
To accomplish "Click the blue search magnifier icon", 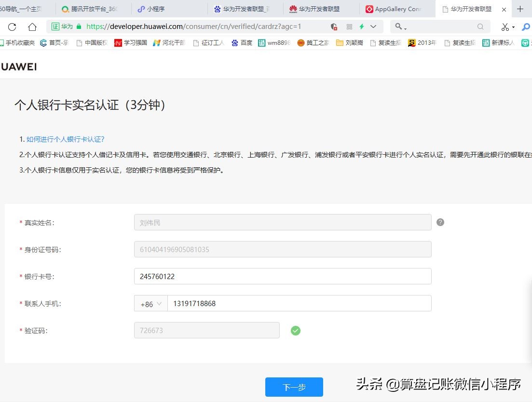I will click(526, 27).
